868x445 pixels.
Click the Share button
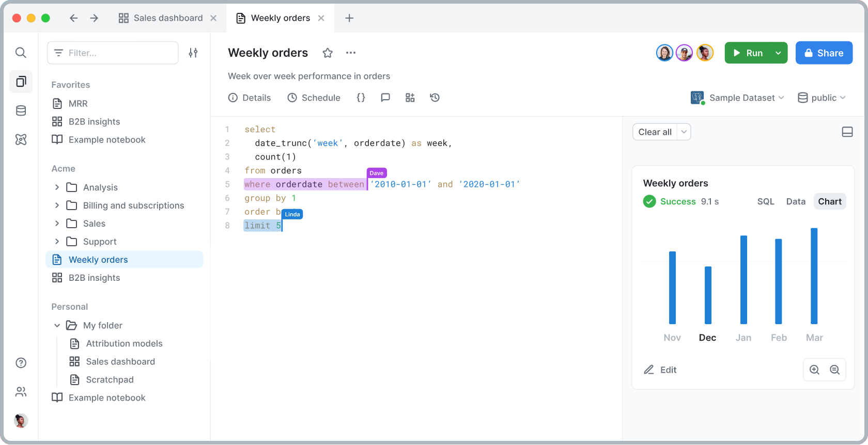(824, 53)
